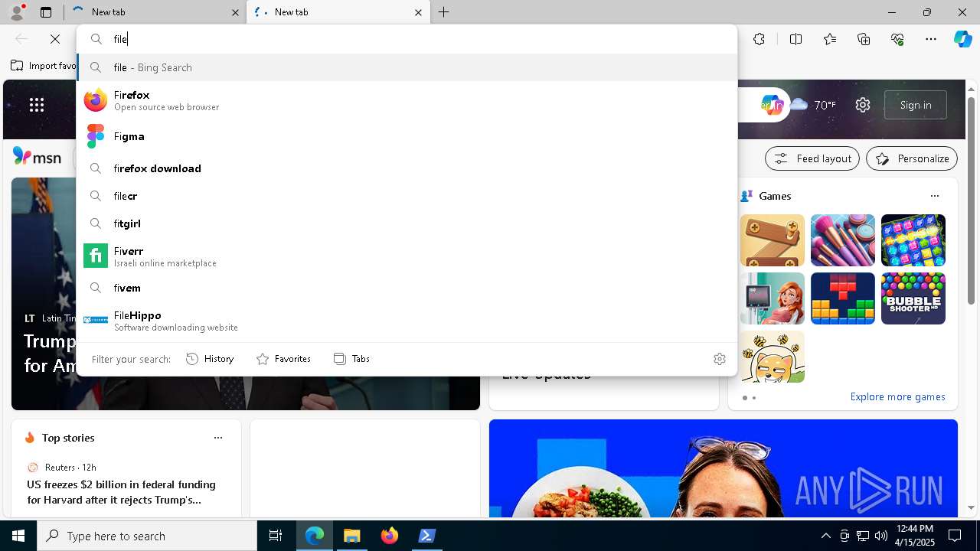
Task: Open File Explorer from taskbar
Action: pos(352,536)
